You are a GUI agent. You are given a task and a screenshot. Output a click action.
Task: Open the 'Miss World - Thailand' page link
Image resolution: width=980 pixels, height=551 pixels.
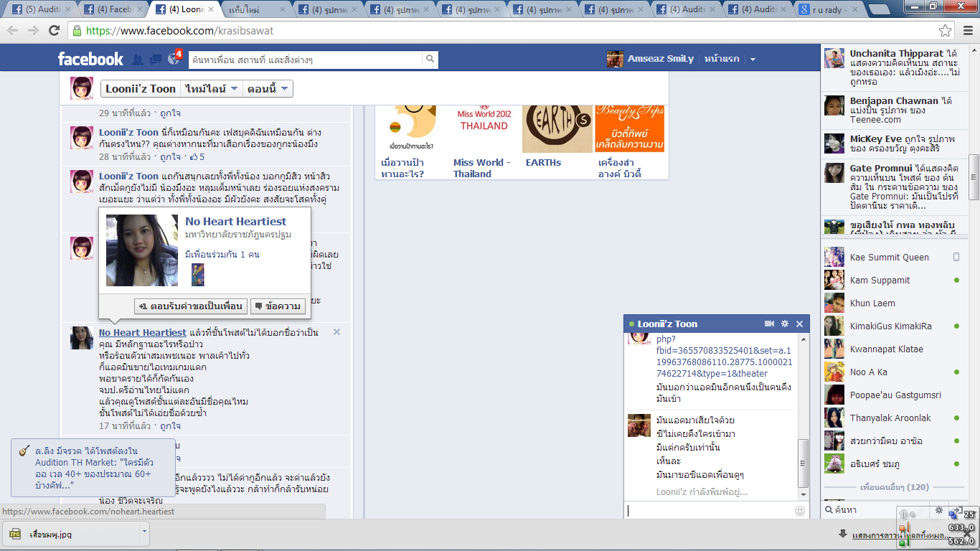482,168
